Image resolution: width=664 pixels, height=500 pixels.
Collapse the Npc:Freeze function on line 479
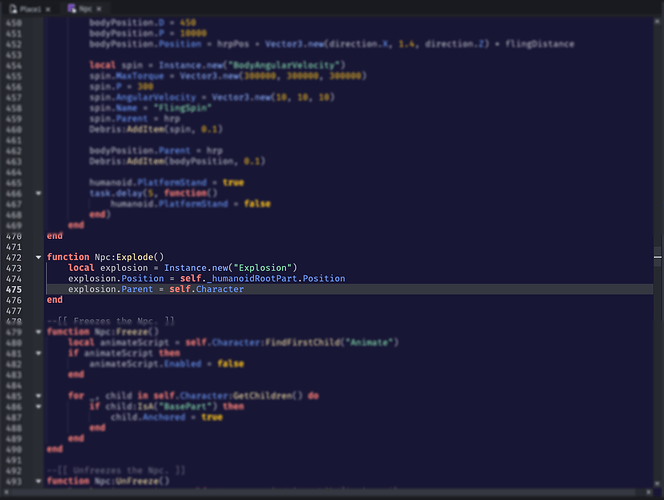coord(38,331)
